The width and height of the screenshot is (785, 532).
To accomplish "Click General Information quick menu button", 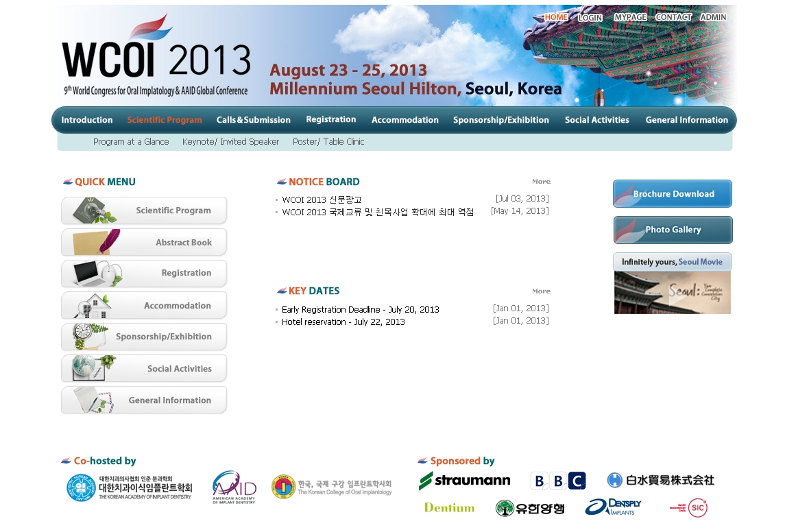I will pos(144,400).
